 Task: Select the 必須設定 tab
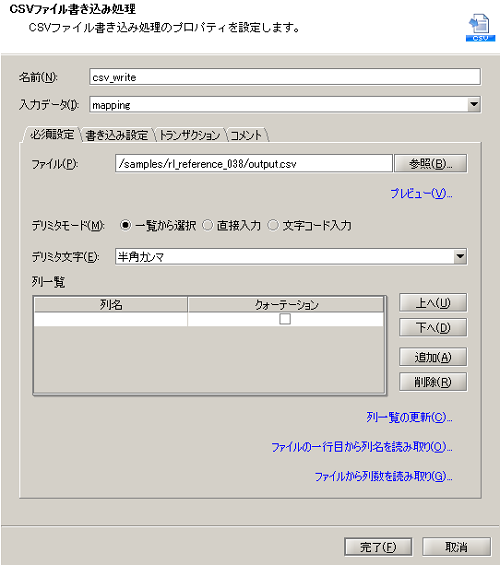(x=52, y=134)
